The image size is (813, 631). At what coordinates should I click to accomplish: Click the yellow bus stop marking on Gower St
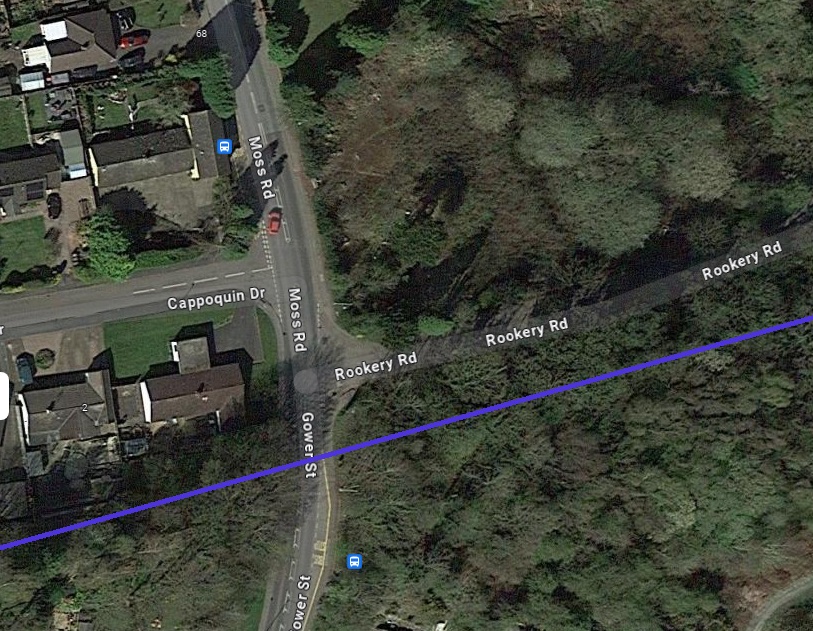(319, 553)
